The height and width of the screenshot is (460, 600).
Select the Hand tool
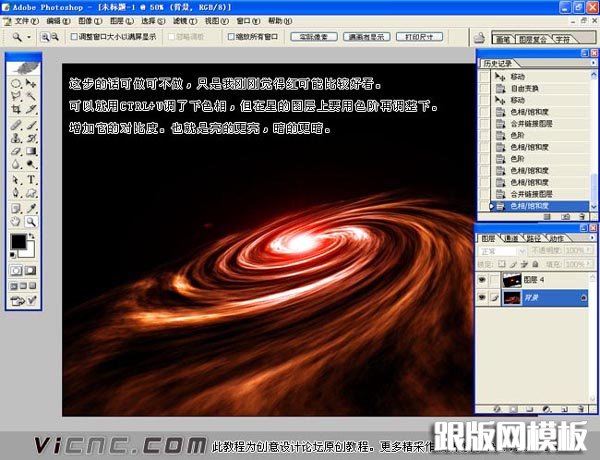coord(16,222)
